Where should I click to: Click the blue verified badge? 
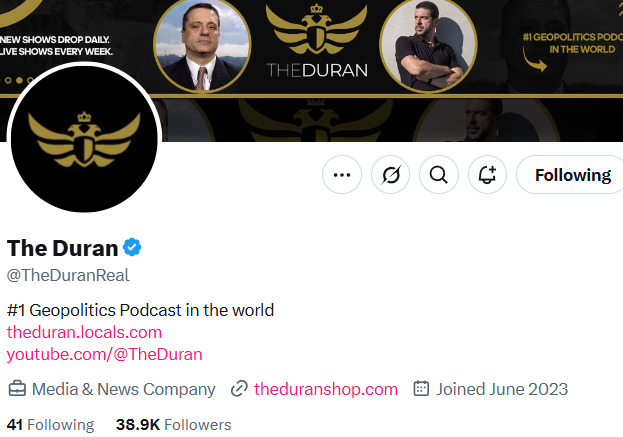(x=131, y=247)
